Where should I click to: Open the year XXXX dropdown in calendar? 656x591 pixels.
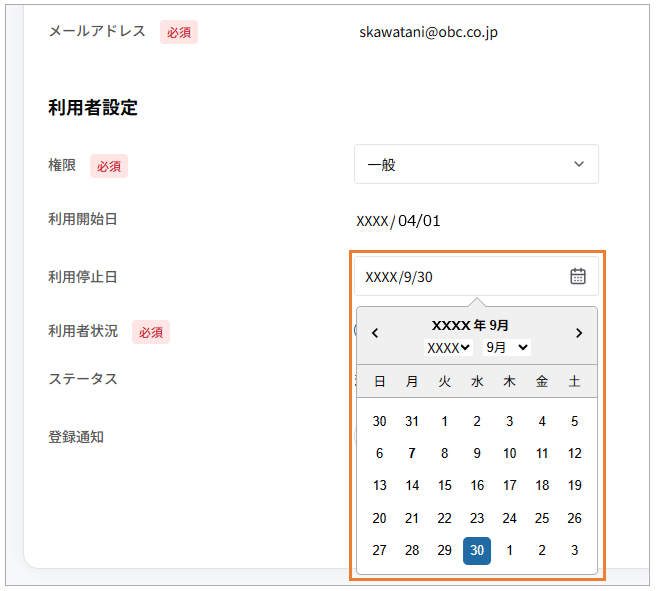coord(448,348)
